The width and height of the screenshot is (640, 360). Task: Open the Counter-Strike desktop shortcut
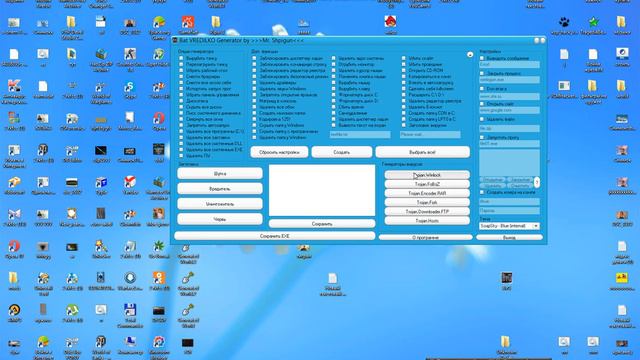tap(130, 54)
